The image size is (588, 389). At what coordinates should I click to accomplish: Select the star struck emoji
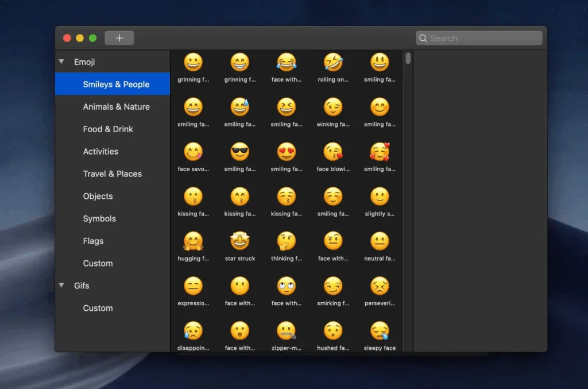239,241
